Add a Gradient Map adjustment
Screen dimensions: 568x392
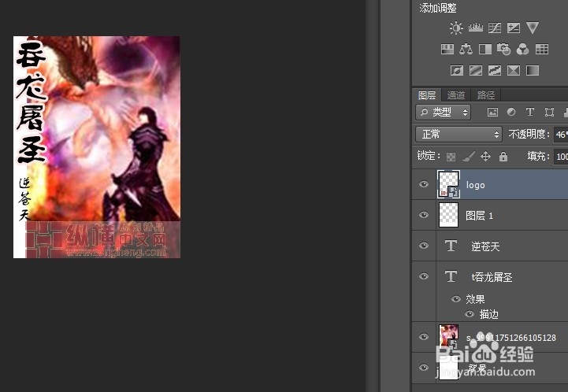click(533, 70)
